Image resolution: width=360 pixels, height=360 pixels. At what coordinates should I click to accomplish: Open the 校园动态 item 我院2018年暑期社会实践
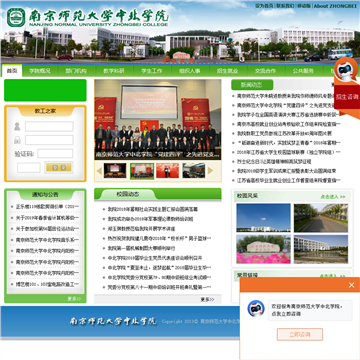click(153, 210)
